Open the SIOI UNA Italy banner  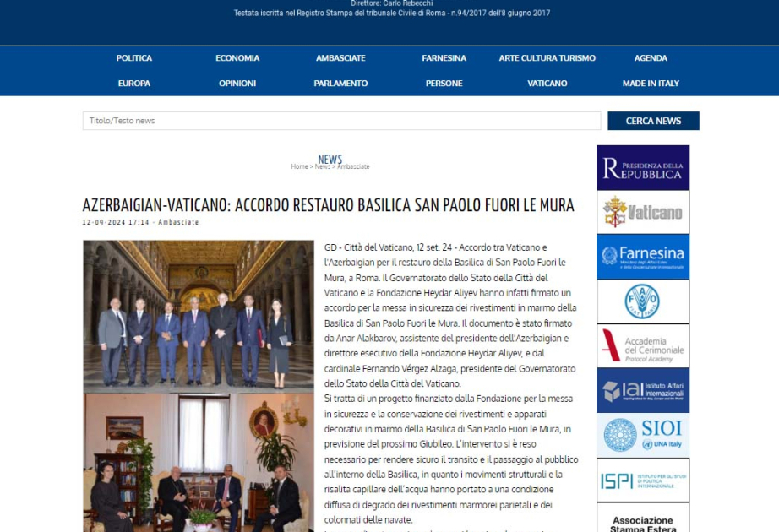(643, 435)
